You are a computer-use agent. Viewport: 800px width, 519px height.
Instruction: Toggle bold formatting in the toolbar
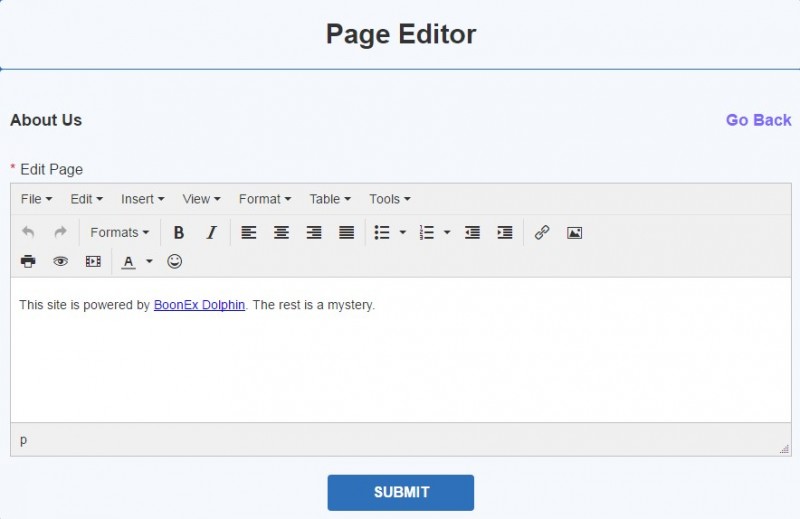point(179,233)
